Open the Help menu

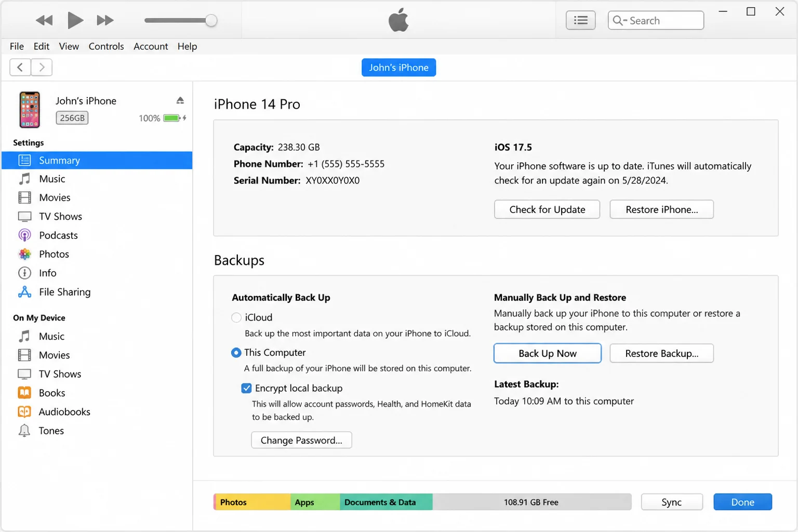(187, 46)
